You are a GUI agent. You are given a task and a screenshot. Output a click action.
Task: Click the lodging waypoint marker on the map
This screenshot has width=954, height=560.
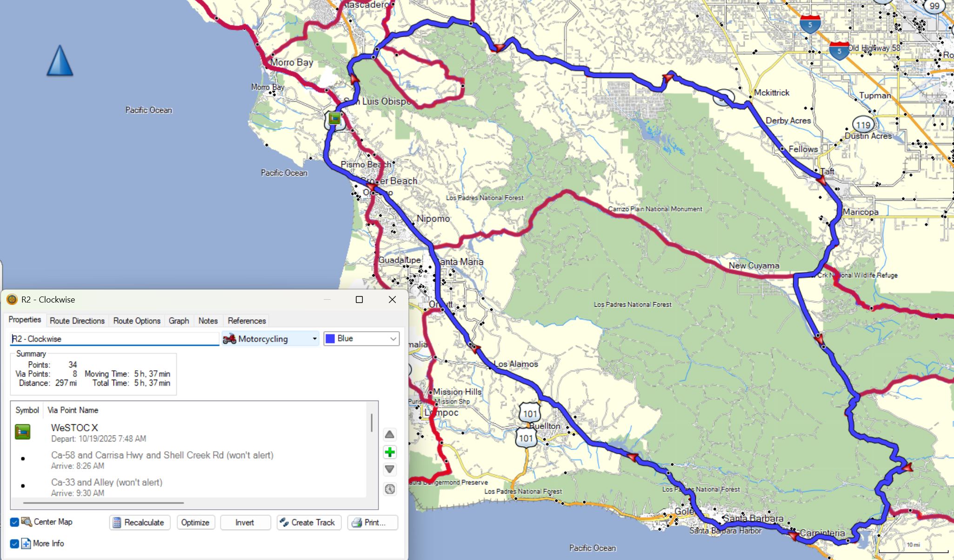click(x=334, y=119)
